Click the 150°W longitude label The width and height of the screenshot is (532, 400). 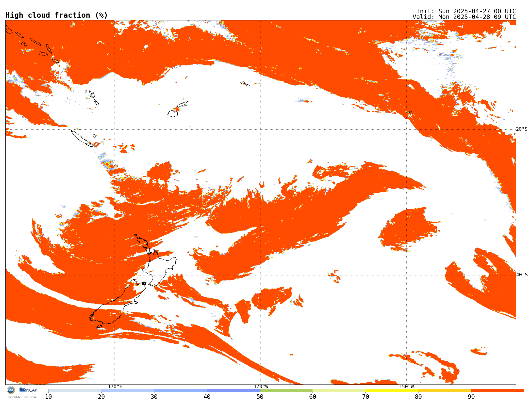pos(407,386)
